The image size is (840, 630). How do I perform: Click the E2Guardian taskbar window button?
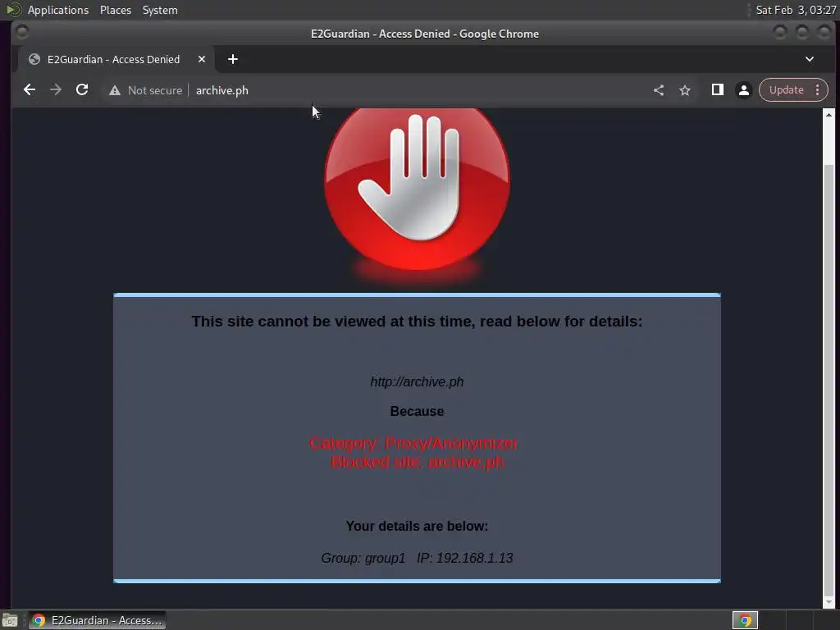point(98,620)
